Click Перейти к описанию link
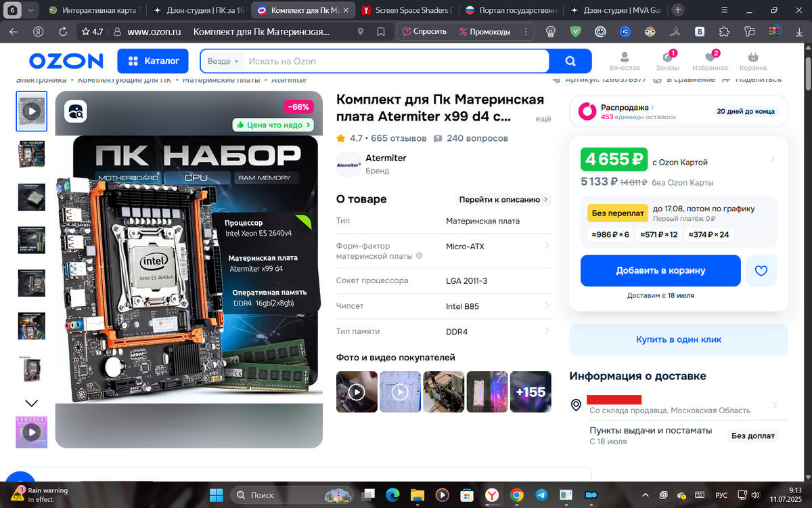The height and width of the screenshot is (508, 812). pos(504,199)
